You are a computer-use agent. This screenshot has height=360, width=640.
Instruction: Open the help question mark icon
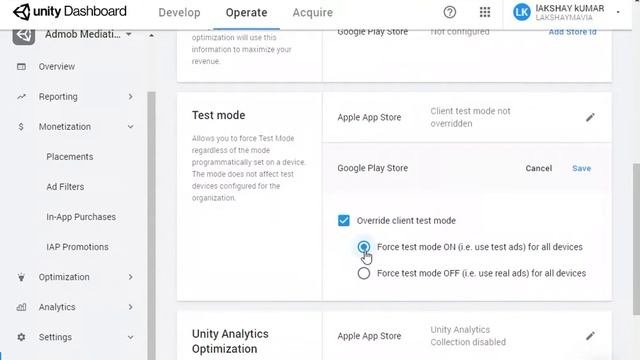point(449,12)
